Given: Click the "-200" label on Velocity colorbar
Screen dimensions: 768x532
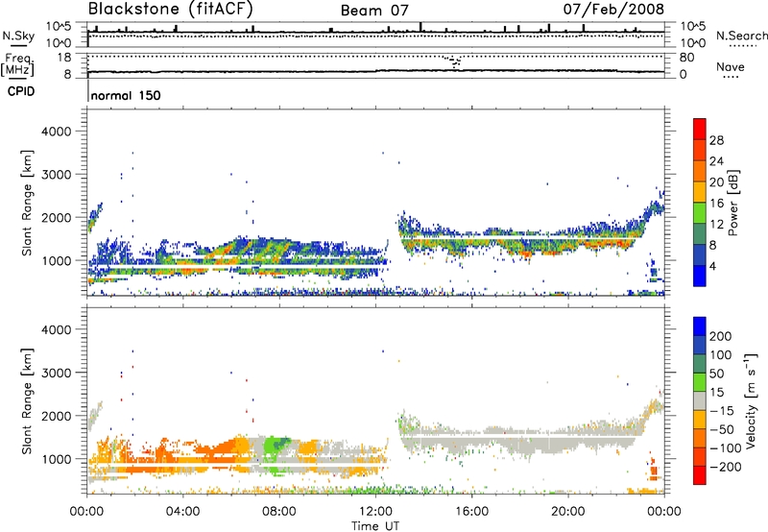Looking at the screenshot, I should point(726,467).
